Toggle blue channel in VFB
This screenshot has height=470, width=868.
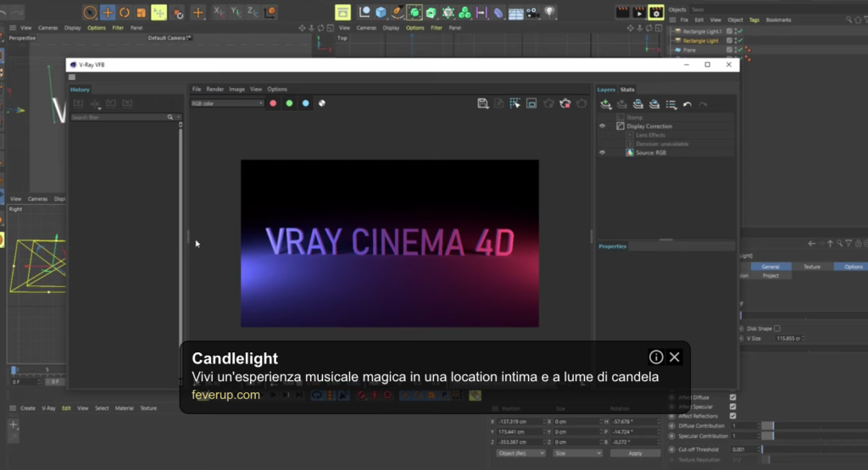[x=305, y=103]
